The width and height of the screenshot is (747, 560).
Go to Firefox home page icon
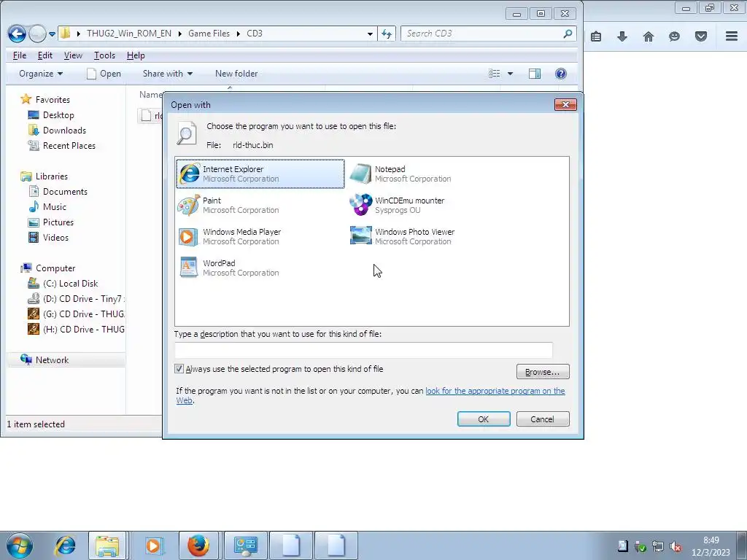tap(648, 36)
